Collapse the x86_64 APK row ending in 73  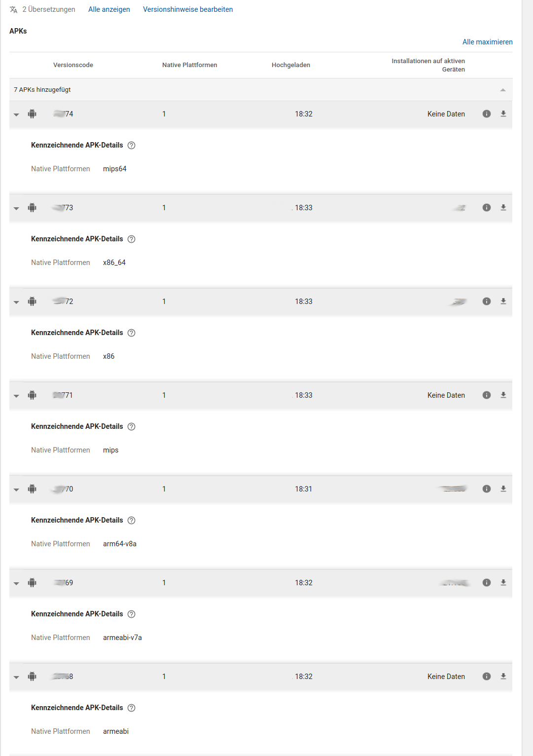pyautogui.click(x=16, y=208)
